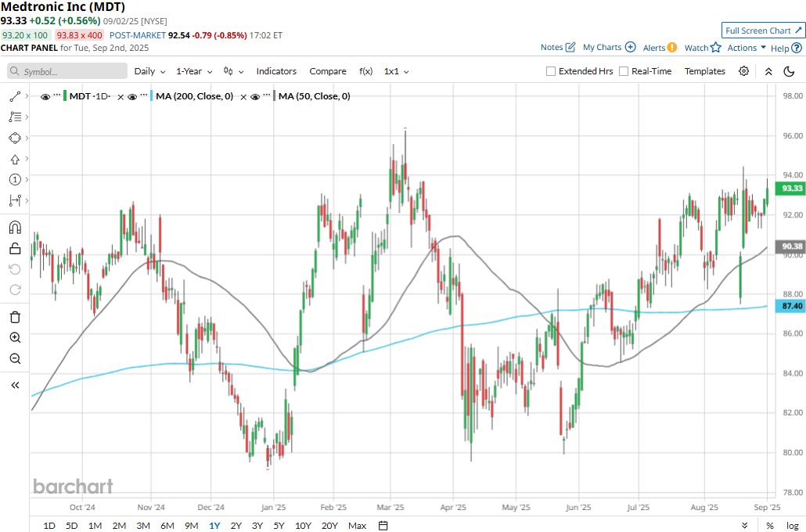Open Alerts for MDT
The image size is (806, 532).
[660, 48]
